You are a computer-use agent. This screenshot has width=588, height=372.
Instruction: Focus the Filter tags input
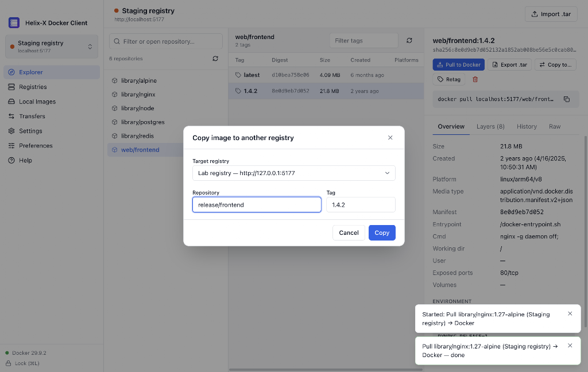tap(363, 41)
